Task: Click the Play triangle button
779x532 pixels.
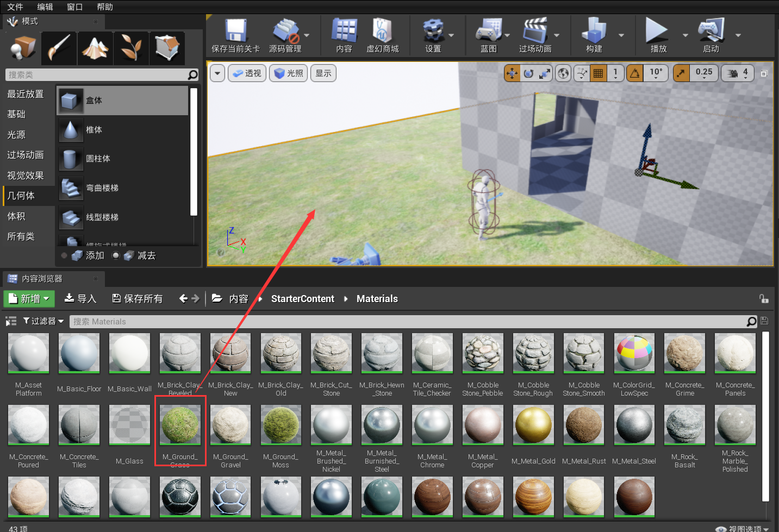Action: point(656,31)
